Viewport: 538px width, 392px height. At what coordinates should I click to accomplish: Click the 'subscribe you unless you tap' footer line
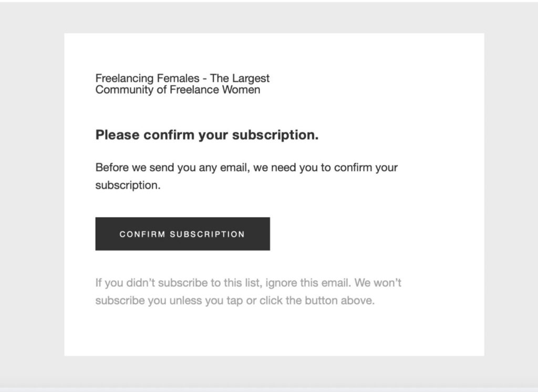(x=235, y=301)
